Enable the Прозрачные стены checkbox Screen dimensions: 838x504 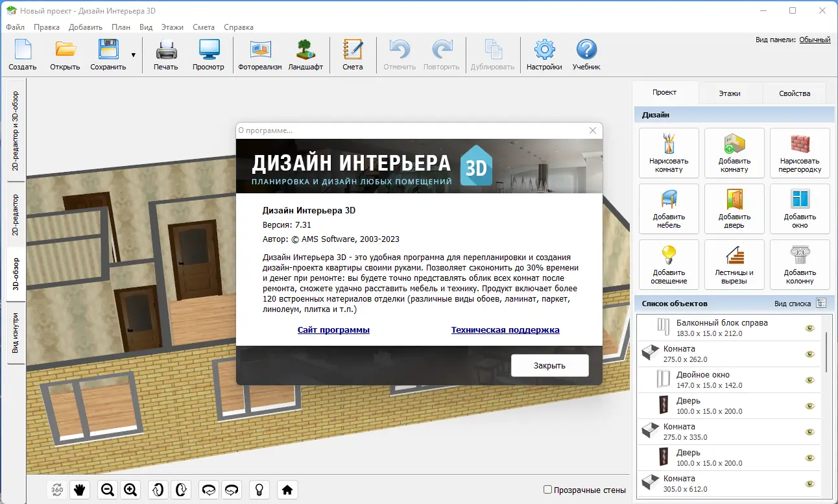(x=548, y=490)
